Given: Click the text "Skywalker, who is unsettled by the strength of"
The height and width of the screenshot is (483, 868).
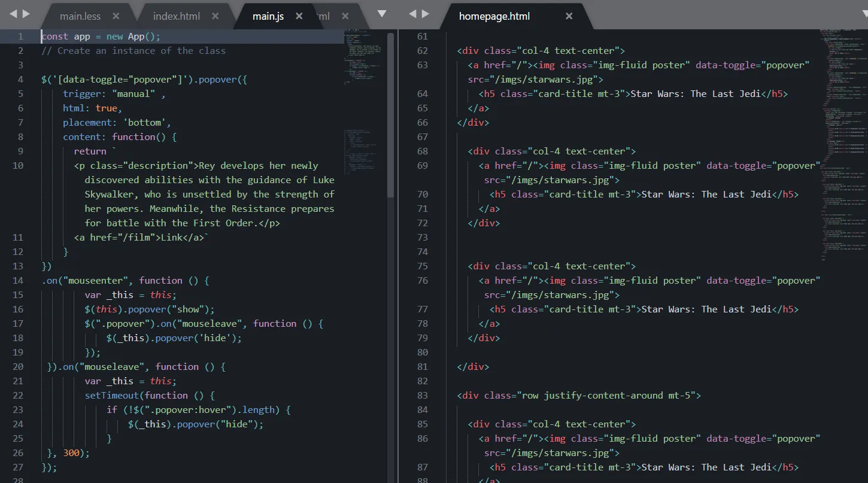Looking at the screenshot, I should 210,195.
